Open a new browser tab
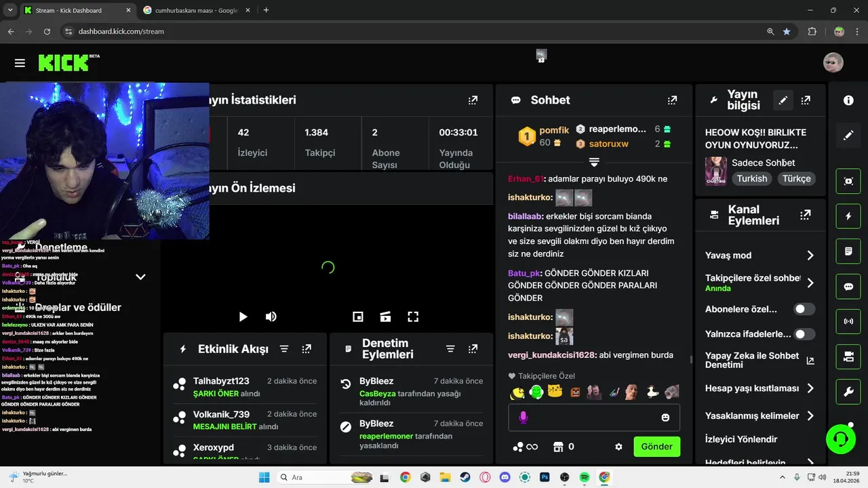 [266, 10]
